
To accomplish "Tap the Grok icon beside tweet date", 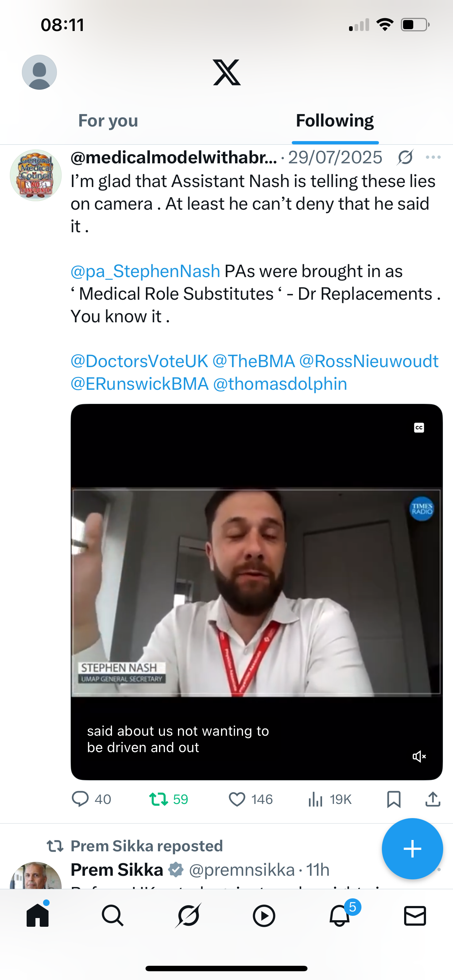I will (406, 157).
